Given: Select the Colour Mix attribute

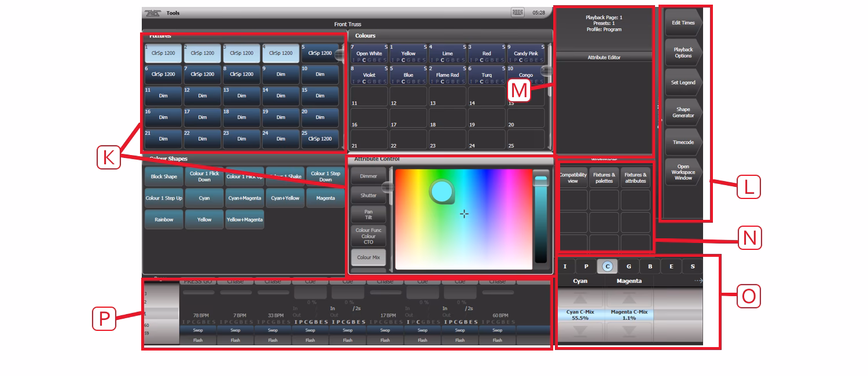Looking at the screenshot, I should [369, 257].
